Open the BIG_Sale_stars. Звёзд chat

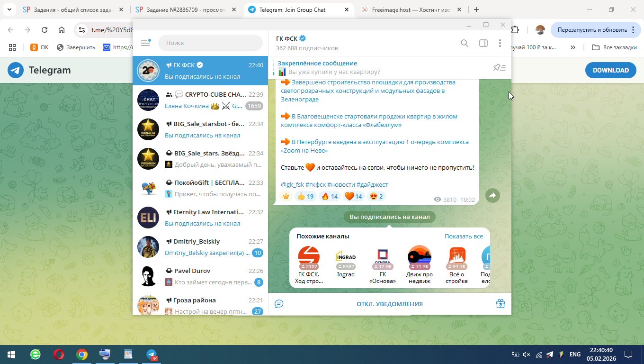(200, 159)
